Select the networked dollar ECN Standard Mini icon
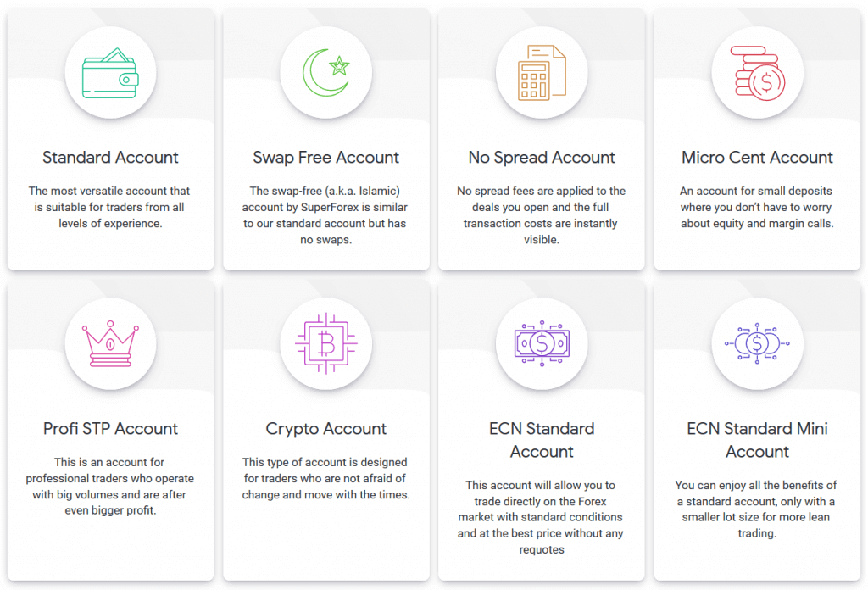 point(757,343)
